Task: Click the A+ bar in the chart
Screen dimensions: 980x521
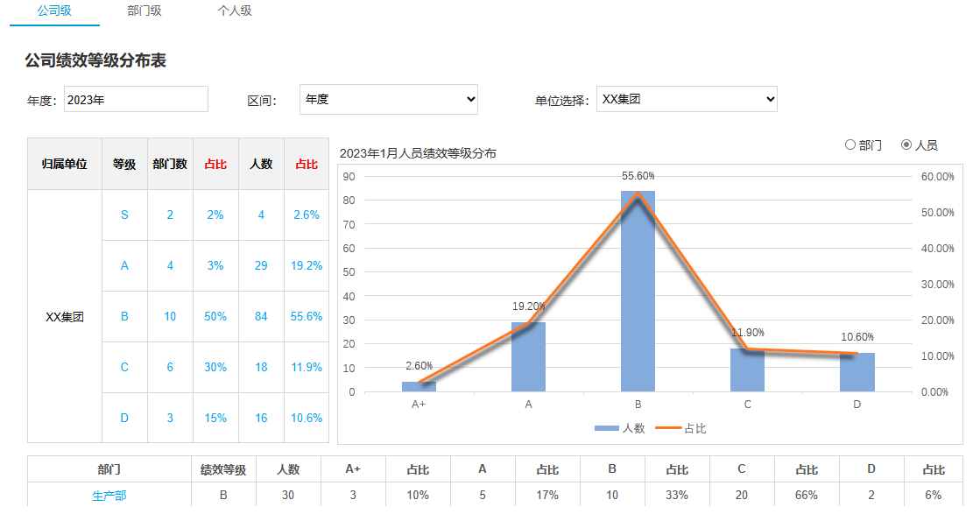Action: click(419, 387)
